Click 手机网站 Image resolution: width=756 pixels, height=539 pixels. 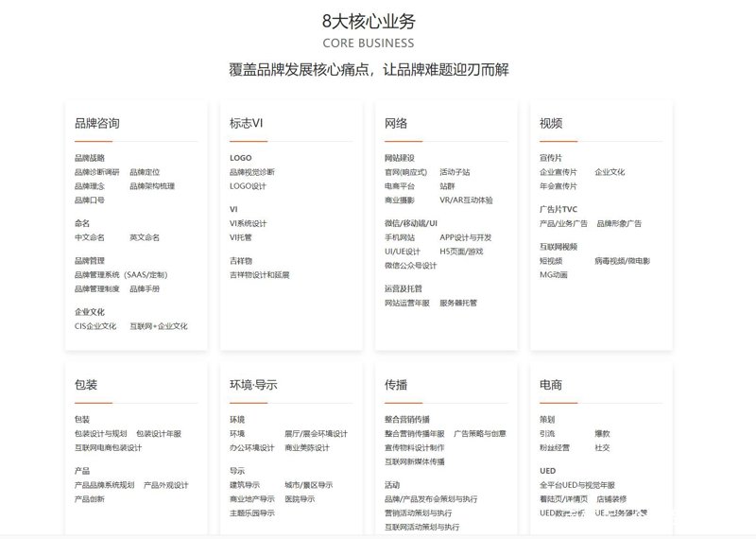[x=399, y=237]
